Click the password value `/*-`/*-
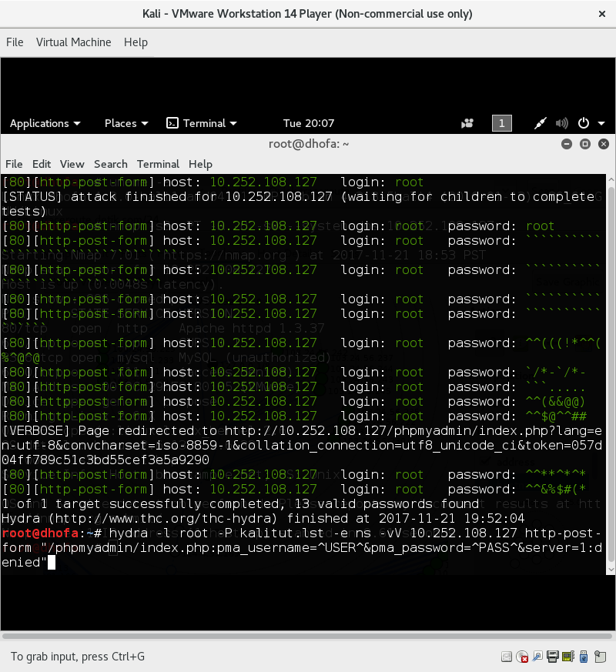The width and height of the screenshot is (616, 672). [556, 373]
